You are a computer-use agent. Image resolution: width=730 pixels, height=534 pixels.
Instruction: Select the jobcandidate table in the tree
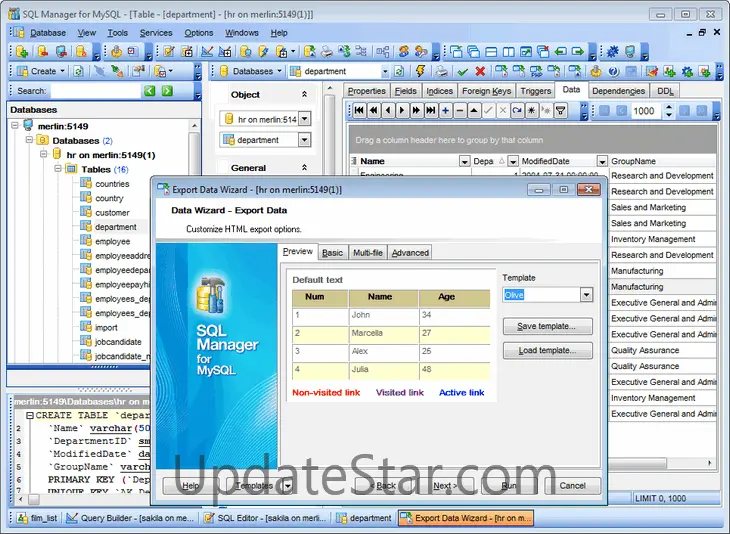(118, 342)
